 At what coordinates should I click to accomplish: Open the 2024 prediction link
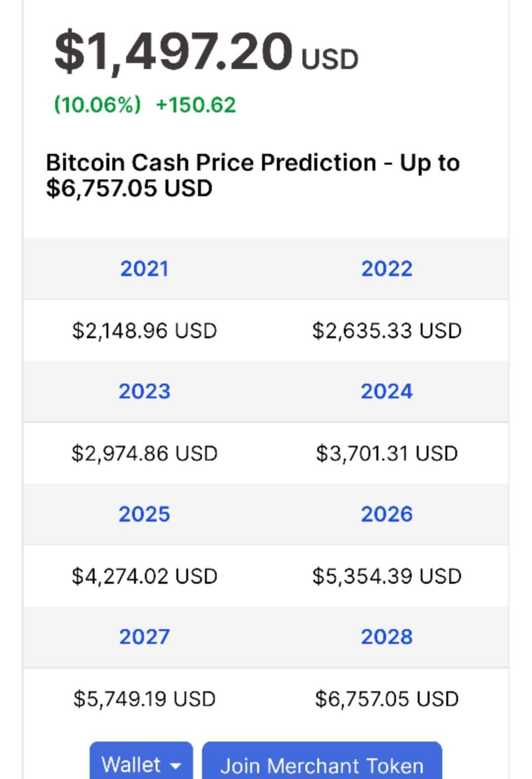(x=387, y=391)
